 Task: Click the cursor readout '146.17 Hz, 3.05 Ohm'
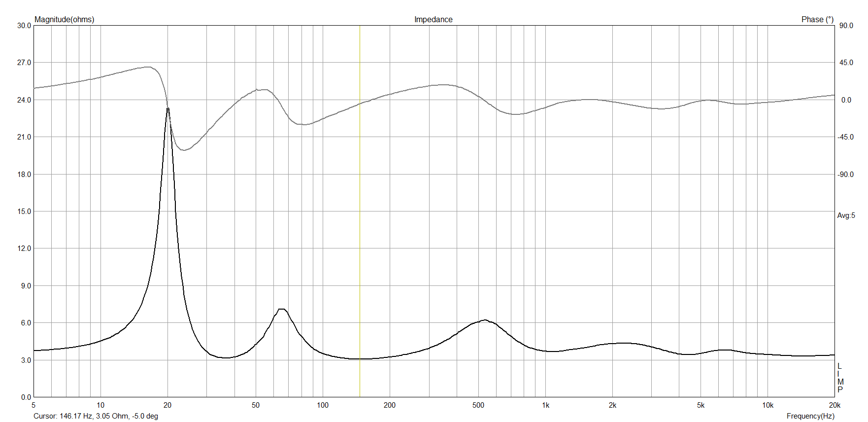(x=94, y=416)
